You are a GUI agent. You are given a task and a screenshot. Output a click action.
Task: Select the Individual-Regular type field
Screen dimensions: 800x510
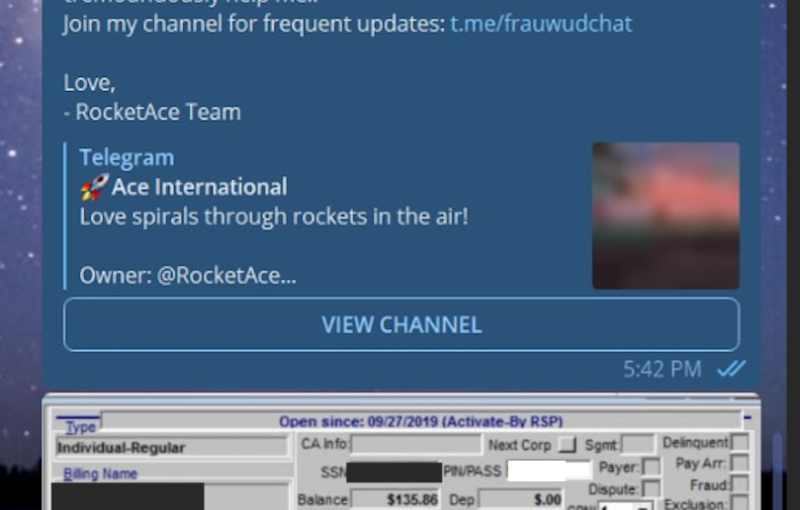click(x=170, y=448)
